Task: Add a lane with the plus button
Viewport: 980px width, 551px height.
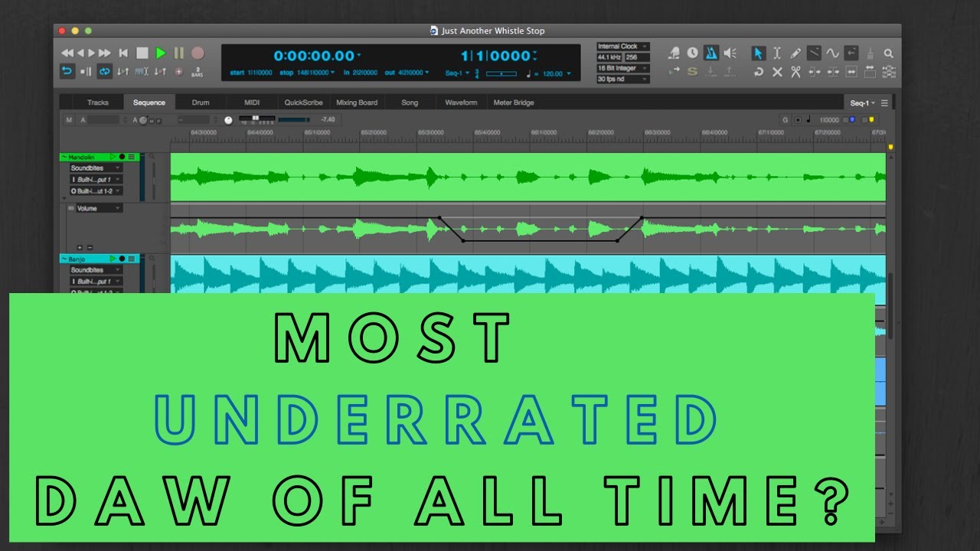Action: coord(80,248)
